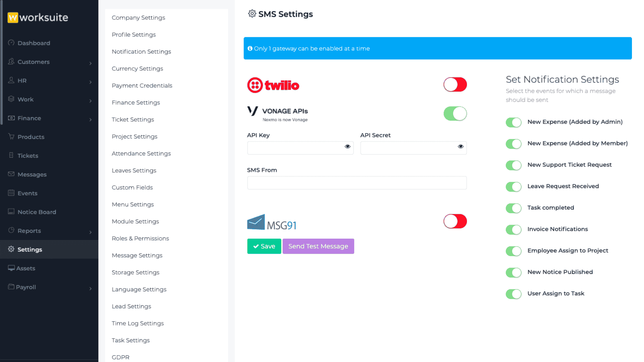
Task: Show API Key with eye icon
Action: [x=347, y=147]
